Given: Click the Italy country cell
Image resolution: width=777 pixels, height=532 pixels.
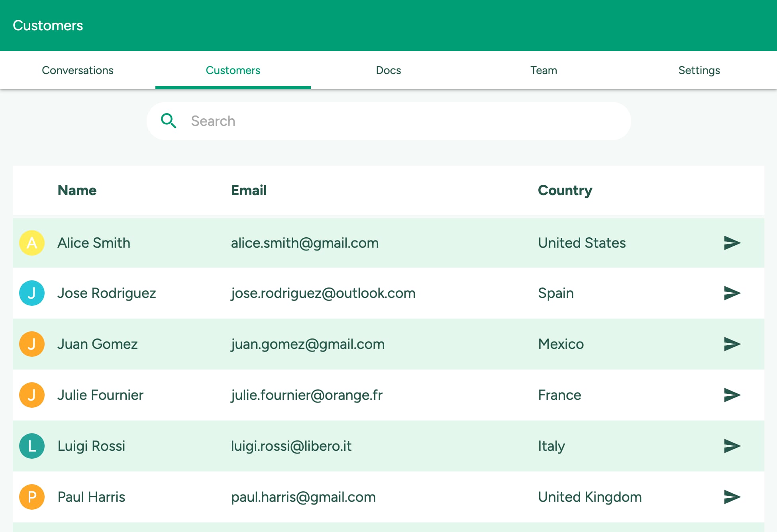Looking at the screenshot, I should [x=551, y=446].
